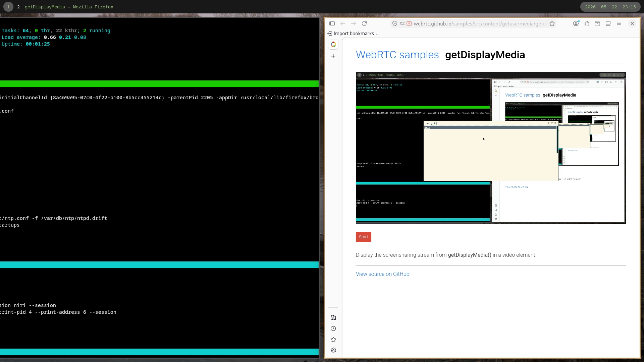644x362 pixels.
Task: Open the Firefox hamburger application menu
Action: [619, 23]
